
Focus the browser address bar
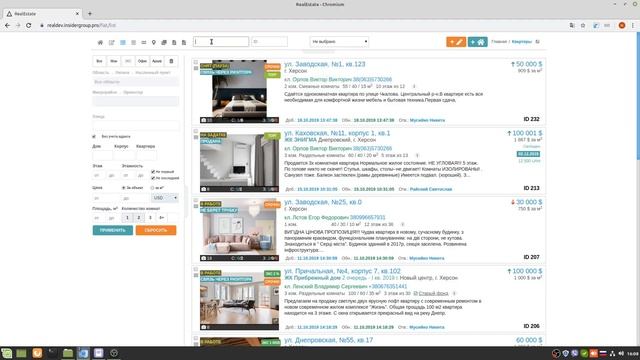point(302,25)
